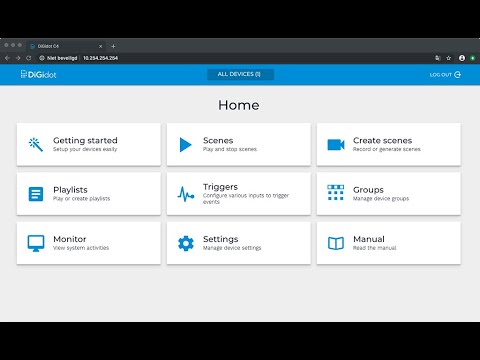480x360 pixels.
Task: Click the translate page icon
Action: coord(438,58)
